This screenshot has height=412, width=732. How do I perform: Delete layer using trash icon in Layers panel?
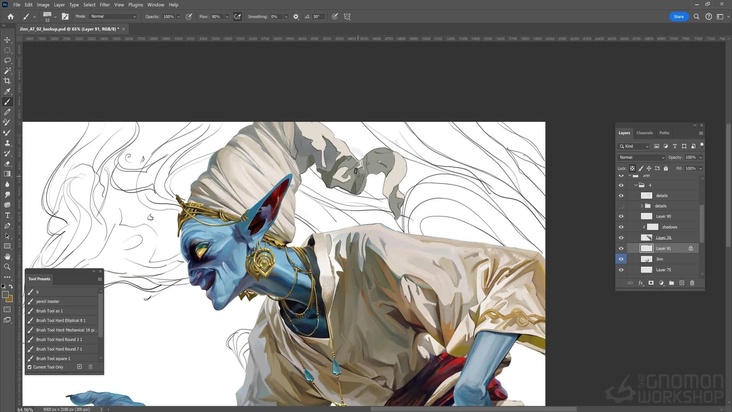pos(692,283)
